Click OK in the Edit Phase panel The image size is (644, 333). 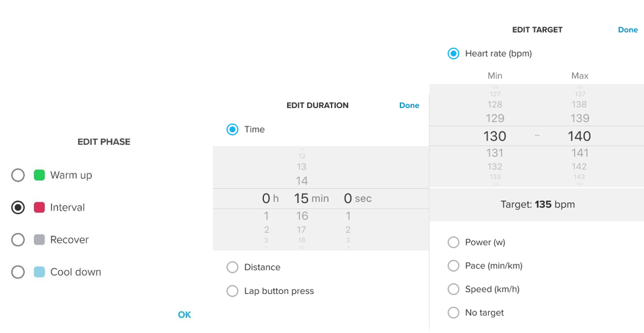(x=184, y=315)
